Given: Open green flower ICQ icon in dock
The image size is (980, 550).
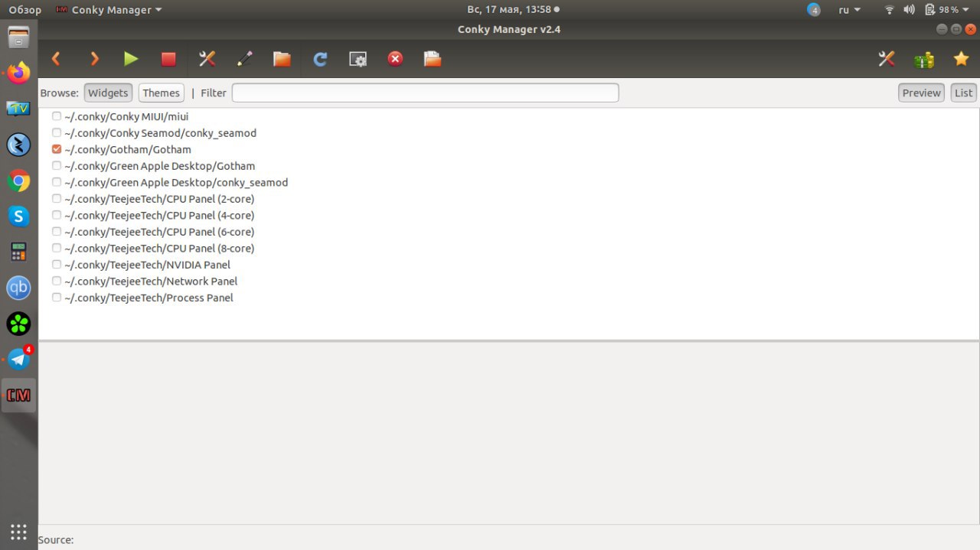Looking at the screenshot, I should pyautogui.click(x=18, y=324).
